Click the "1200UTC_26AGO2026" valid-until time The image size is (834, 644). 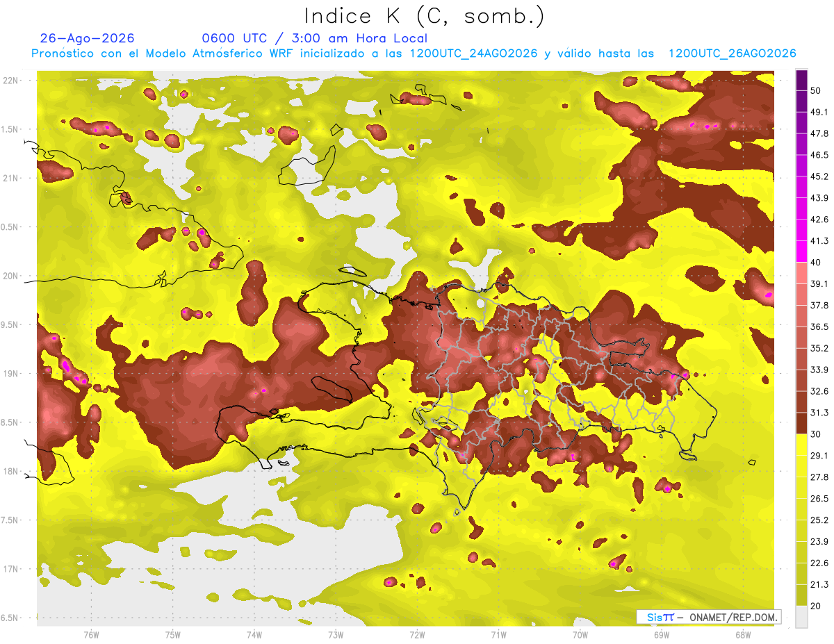[x=732, y=53]
